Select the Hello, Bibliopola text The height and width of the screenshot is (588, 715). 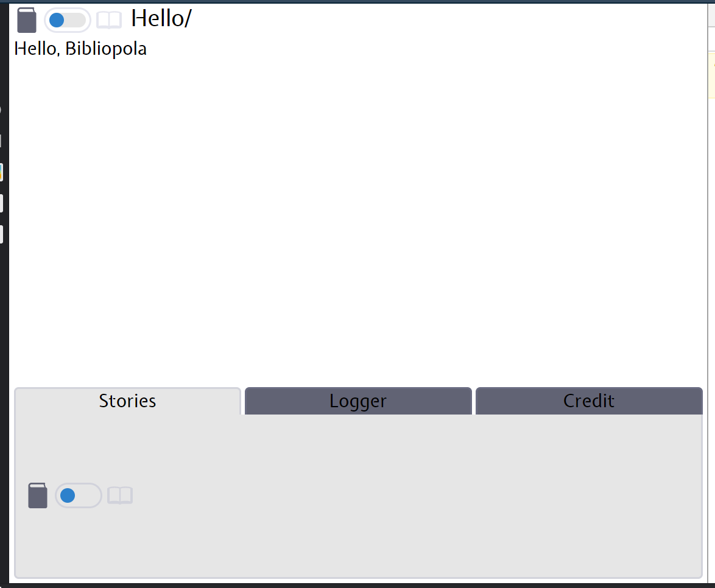click(80, 49)
